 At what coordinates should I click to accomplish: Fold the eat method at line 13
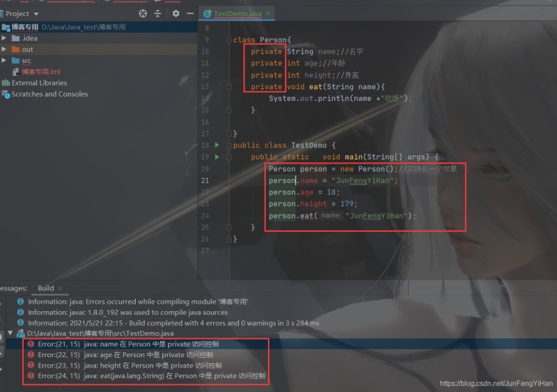coord(229,87)
